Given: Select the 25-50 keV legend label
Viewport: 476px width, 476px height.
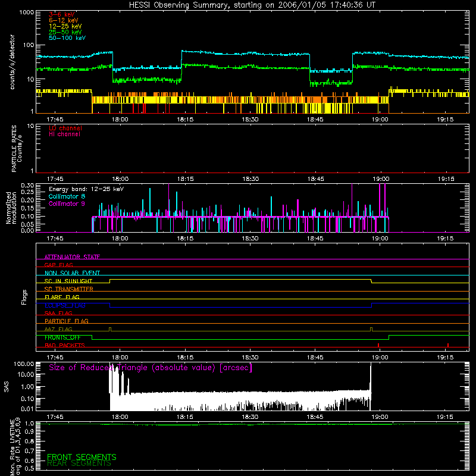Looking at the screenshot, I should click(x=65, y=32).
